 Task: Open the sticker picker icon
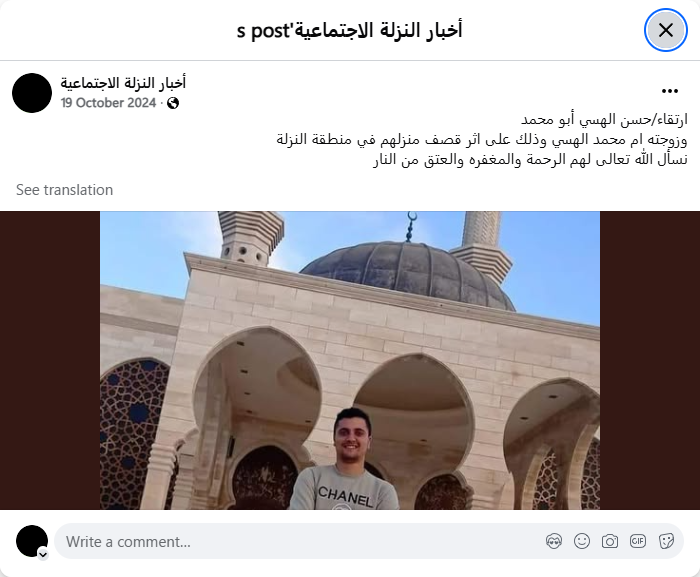[666, 541]
